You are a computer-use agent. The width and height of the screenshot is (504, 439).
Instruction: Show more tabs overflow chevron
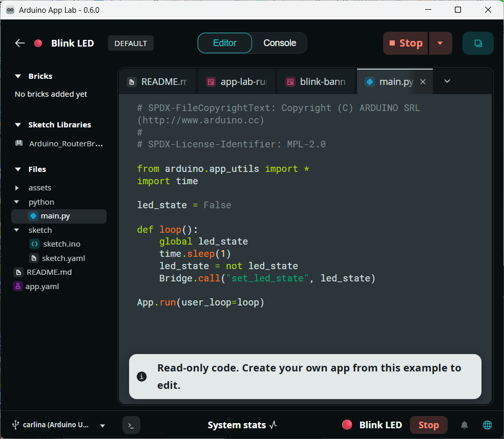tap(447, 81)
